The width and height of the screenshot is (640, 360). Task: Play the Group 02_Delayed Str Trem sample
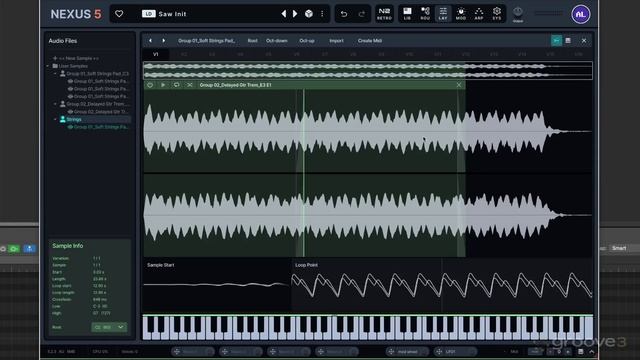pyautogui.click(x=163, y=85)
